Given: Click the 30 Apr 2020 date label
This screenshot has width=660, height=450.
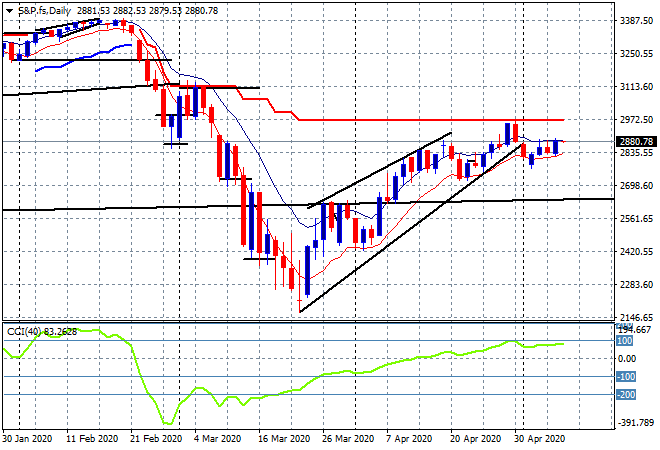Looking at the screenshot, I should tap(540, 439).
